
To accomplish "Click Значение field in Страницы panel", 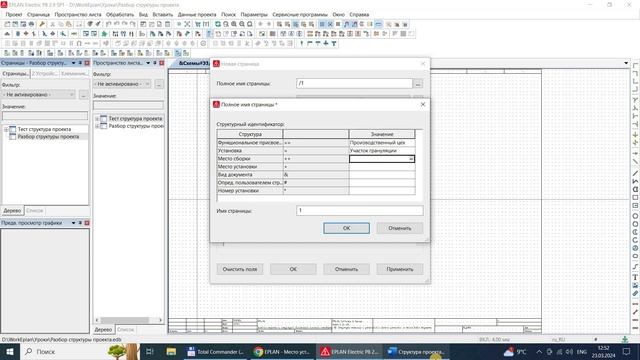I will click(x=45, y=116).
